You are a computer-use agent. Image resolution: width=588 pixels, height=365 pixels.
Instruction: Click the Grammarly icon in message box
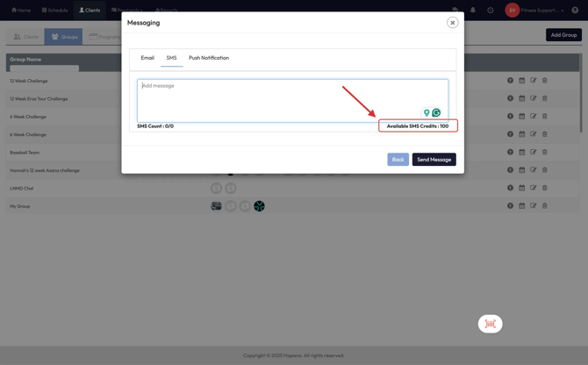tap(436, 113)
